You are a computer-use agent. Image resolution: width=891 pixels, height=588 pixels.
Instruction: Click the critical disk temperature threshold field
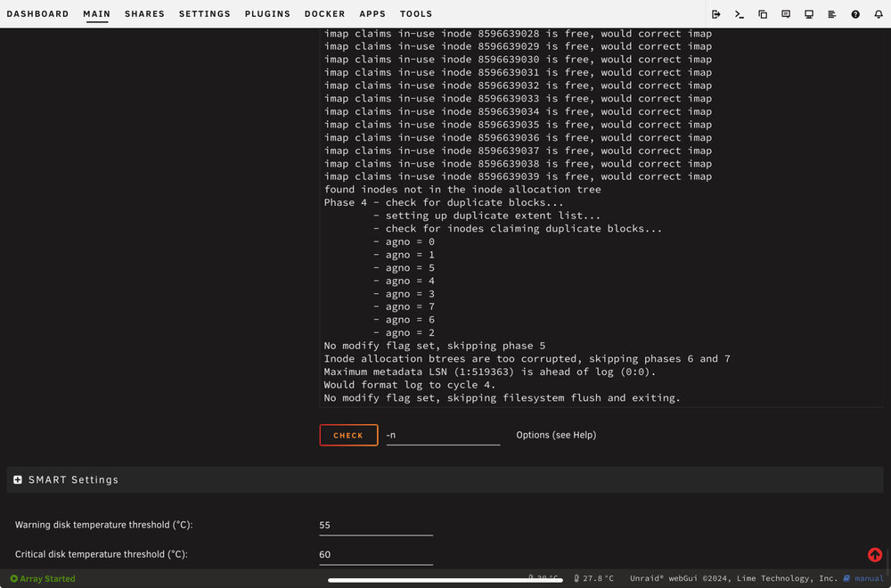(376, 554)
